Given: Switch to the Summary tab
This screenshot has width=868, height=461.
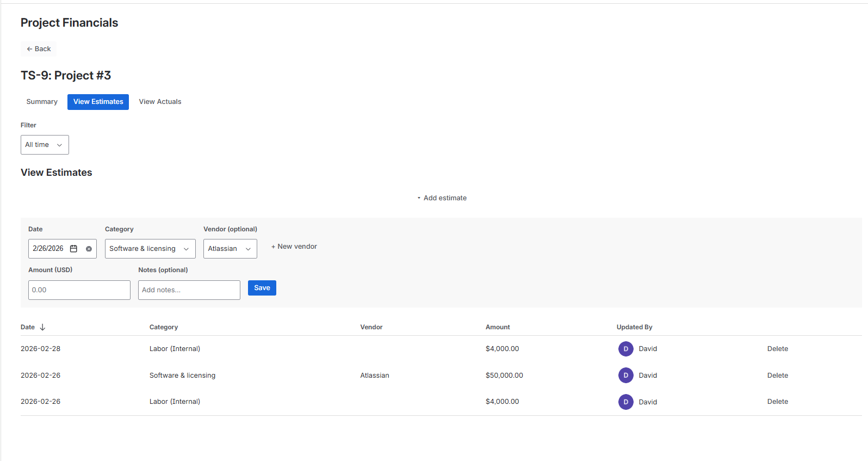Looking at the screenshot, I should click(x=42, y=102).
